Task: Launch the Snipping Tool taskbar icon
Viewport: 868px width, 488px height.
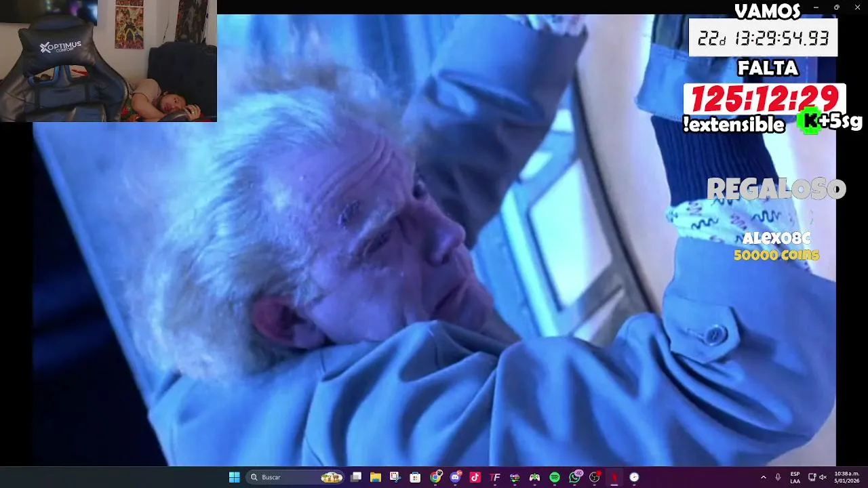Action: 395,477
